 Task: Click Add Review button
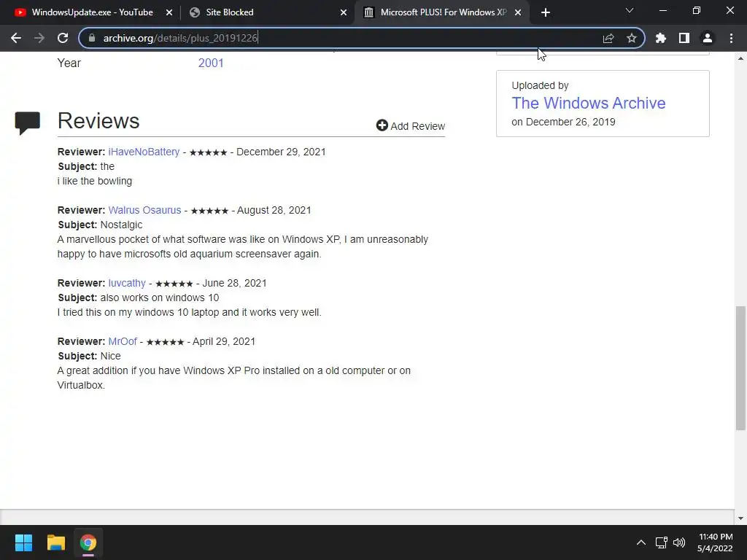pos(411,125)
